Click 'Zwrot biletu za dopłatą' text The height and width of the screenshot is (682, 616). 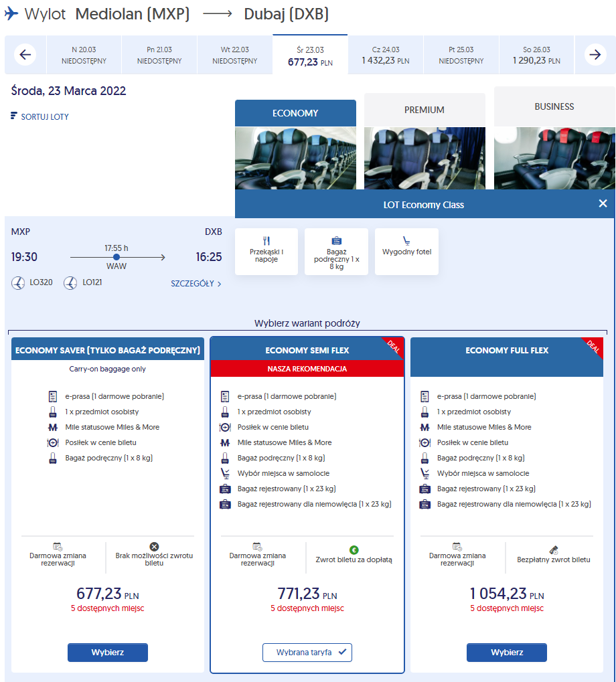(354, 560)
